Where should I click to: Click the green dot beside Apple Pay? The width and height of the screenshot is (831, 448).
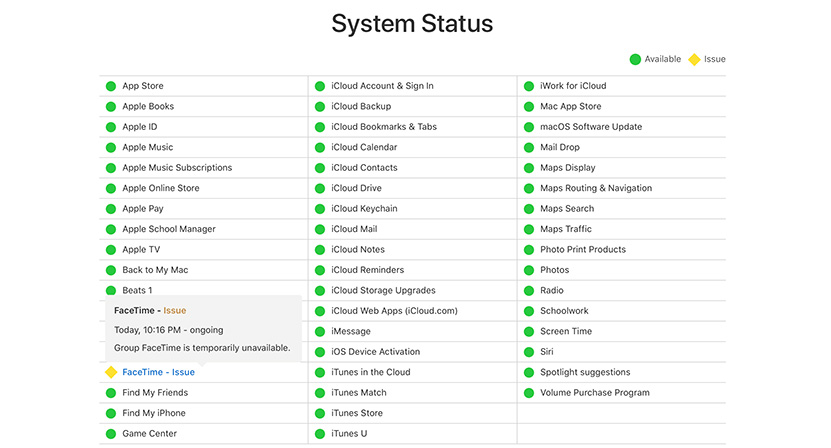pyautogui.click(x=111, y=209)
